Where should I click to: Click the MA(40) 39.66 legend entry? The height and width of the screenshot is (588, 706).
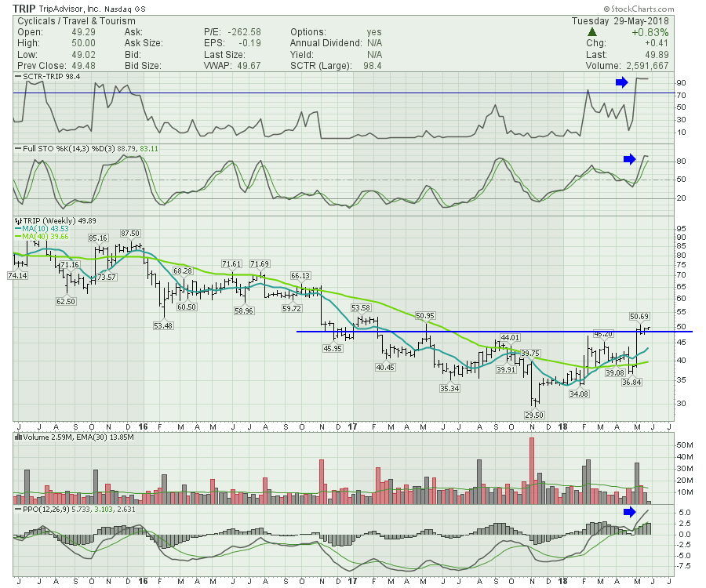42,236
